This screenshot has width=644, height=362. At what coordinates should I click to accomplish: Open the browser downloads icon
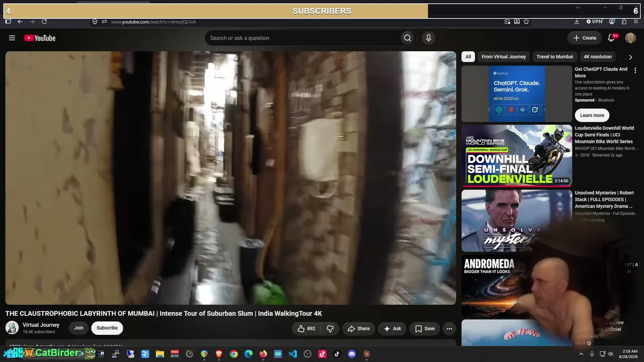click(577, 22)
